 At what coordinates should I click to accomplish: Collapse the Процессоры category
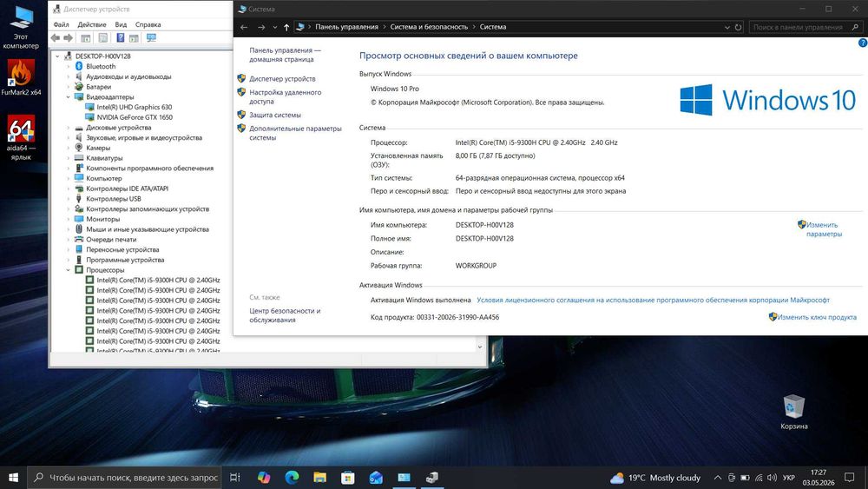(68, 270)
